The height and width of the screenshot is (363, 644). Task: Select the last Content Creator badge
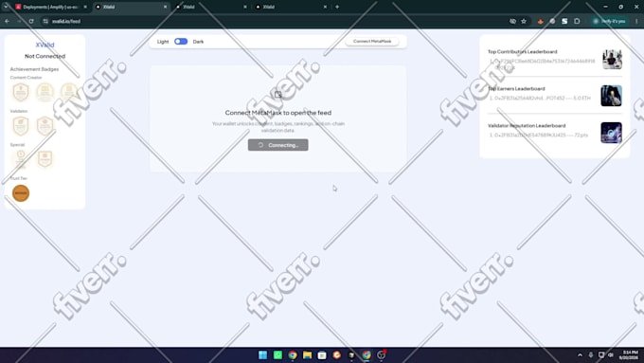[x=69, y=92]
